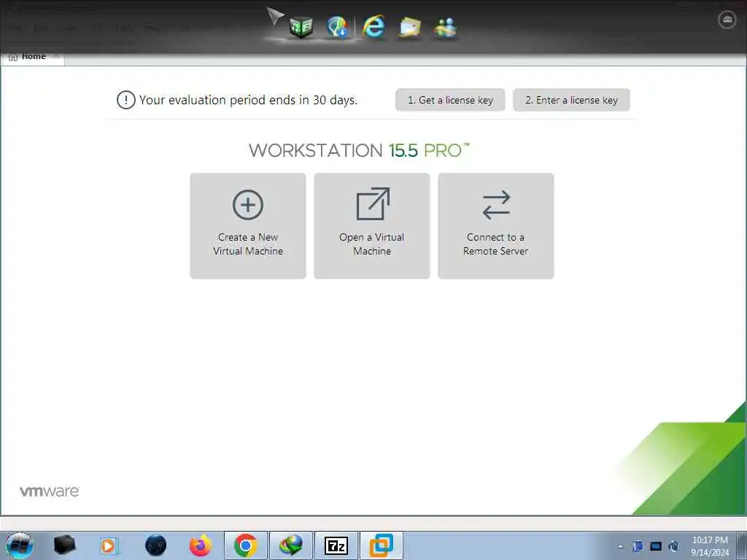This screenshot has height=560, width=747.
Task: Open the media player taskbar icon
Action: (109, 545)
